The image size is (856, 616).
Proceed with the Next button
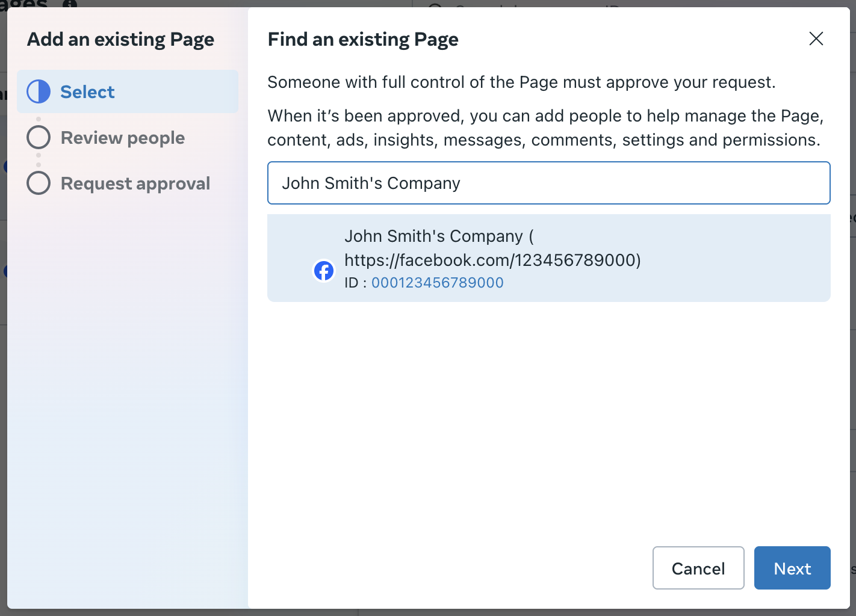coord(792,568)
